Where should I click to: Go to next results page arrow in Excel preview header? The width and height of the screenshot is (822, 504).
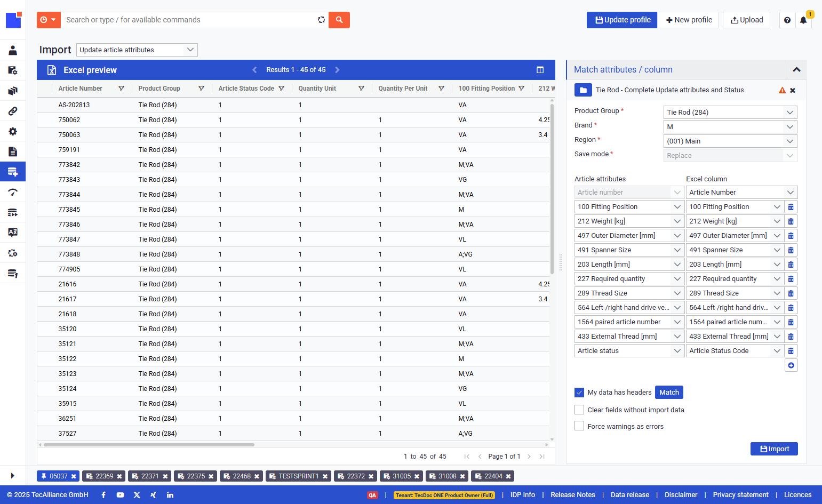point(337,70)
